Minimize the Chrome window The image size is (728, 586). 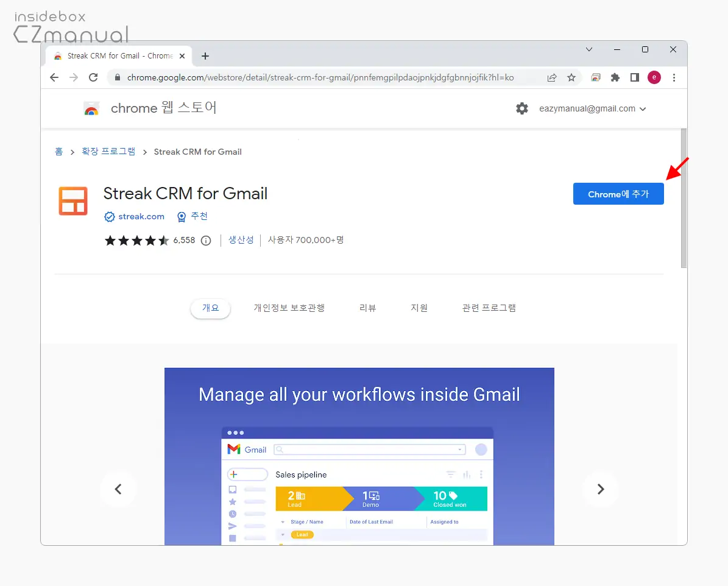pyautogui.click(x=617, y=50)
